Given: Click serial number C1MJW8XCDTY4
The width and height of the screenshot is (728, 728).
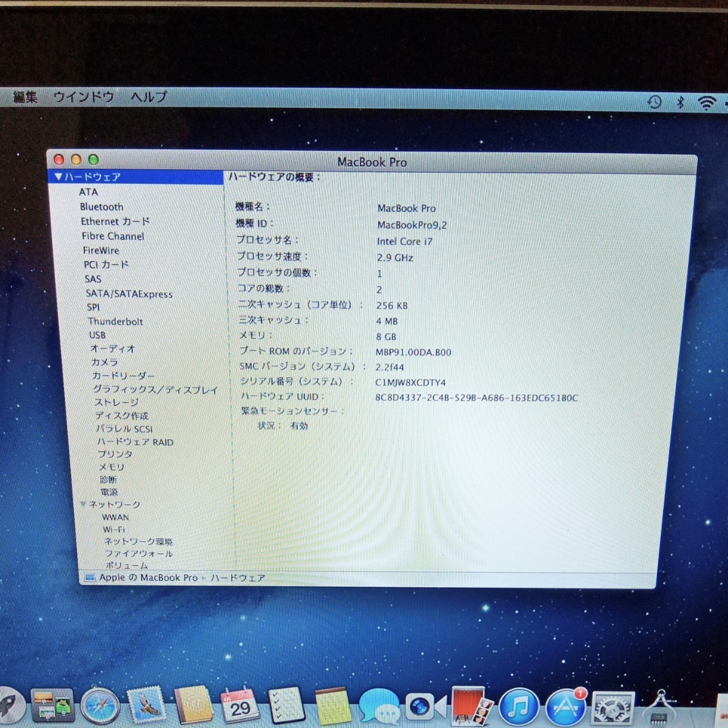Looking at the screenshot, I should click(x=411, y=382).
